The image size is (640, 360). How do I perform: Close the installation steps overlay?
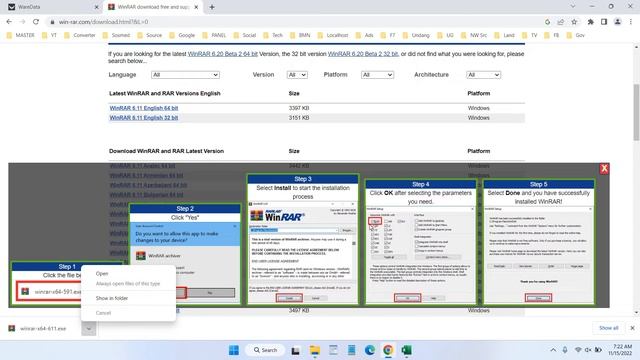coord(604,169)
